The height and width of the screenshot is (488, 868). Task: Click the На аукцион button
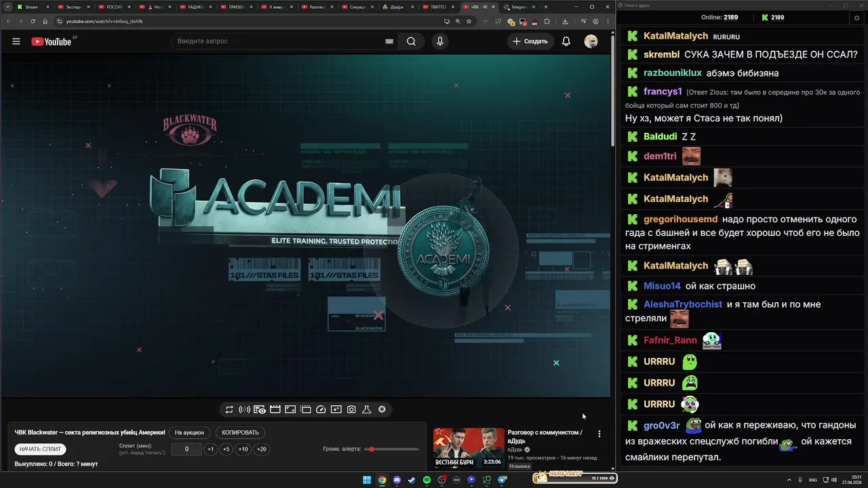coord(189,432)
